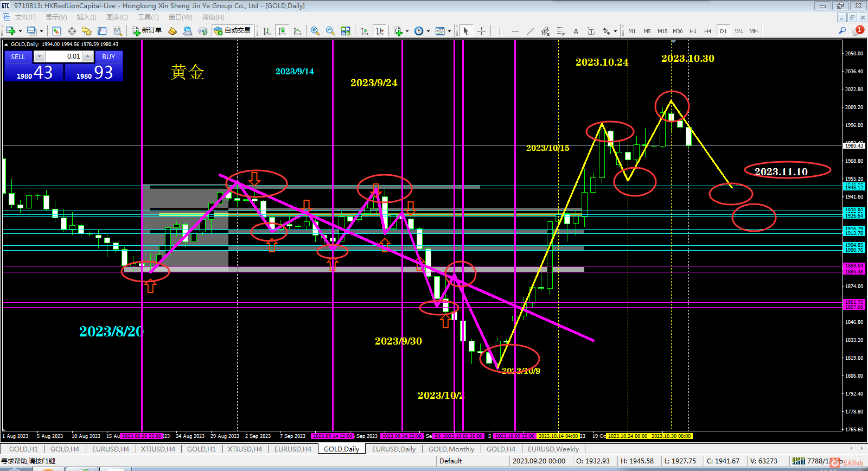Open the Profiles tool
The height and width of the screenshot is (471, 868).
(32, 31)
